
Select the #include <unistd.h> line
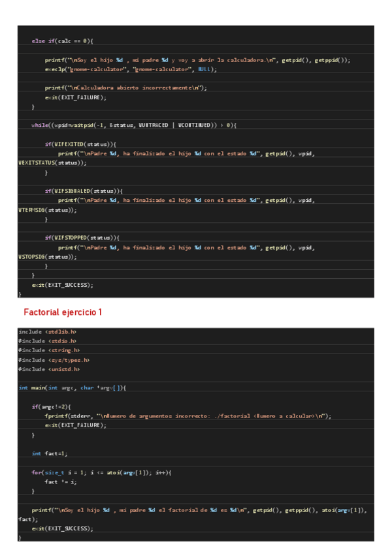tap(50, 369)
